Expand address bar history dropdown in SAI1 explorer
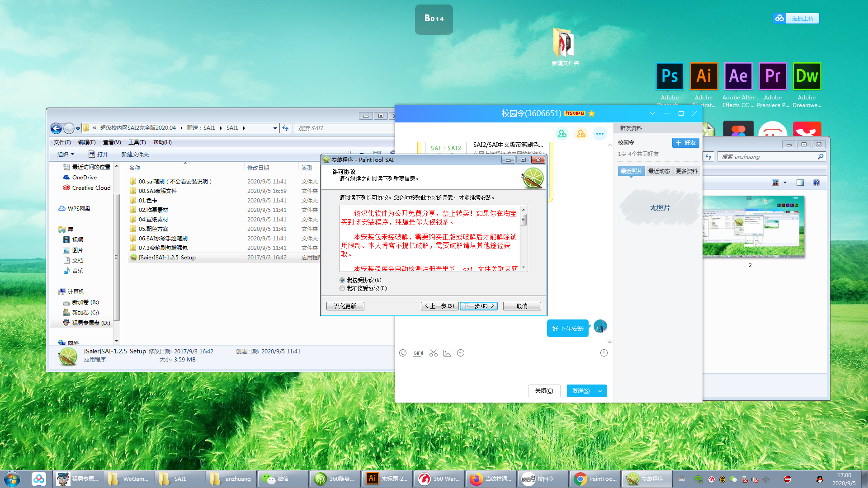The height and width of the screenshot is (488, 868). click(274, 128)
